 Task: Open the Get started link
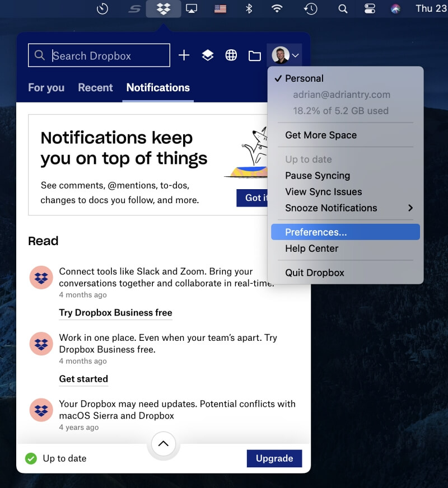(83, 379)
